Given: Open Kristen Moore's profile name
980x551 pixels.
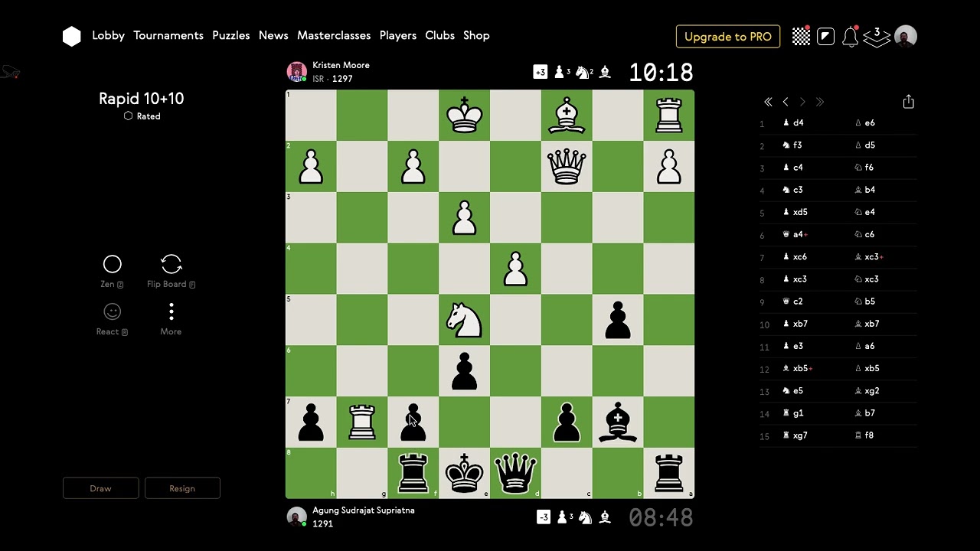Looking at the screenshot, I should point(341,66).
